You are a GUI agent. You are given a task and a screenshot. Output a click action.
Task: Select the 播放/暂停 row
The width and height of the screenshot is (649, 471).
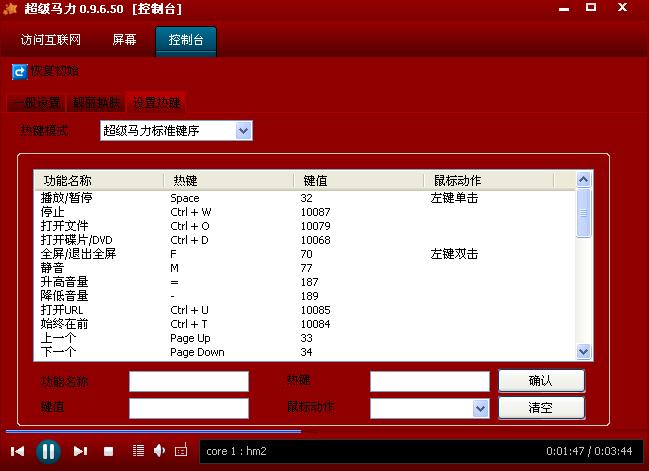pos(305,198)
